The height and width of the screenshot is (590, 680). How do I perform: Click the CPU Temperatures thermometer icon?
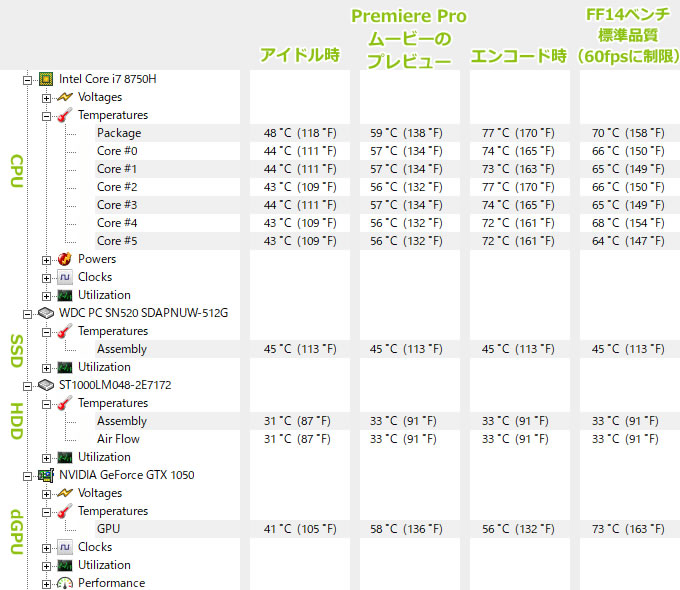coord(65,115)
